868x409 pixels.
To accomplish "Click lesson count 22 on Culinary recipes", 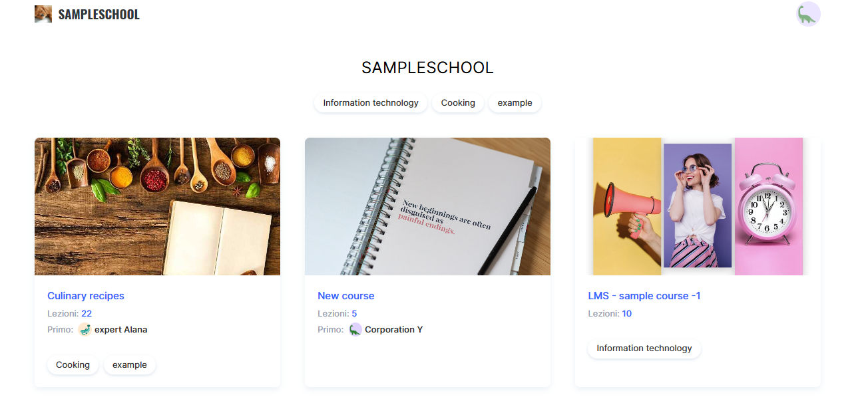I will tap(87, 314).
